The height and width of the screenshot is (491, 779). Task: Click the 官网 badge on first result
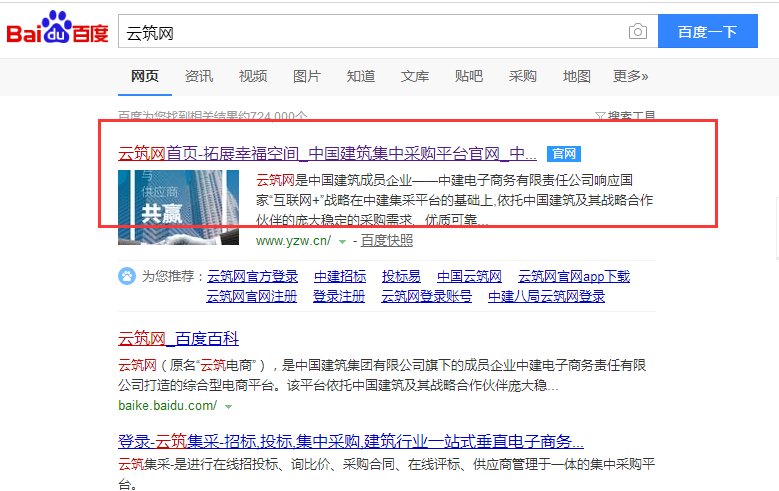tap(564, 154)
